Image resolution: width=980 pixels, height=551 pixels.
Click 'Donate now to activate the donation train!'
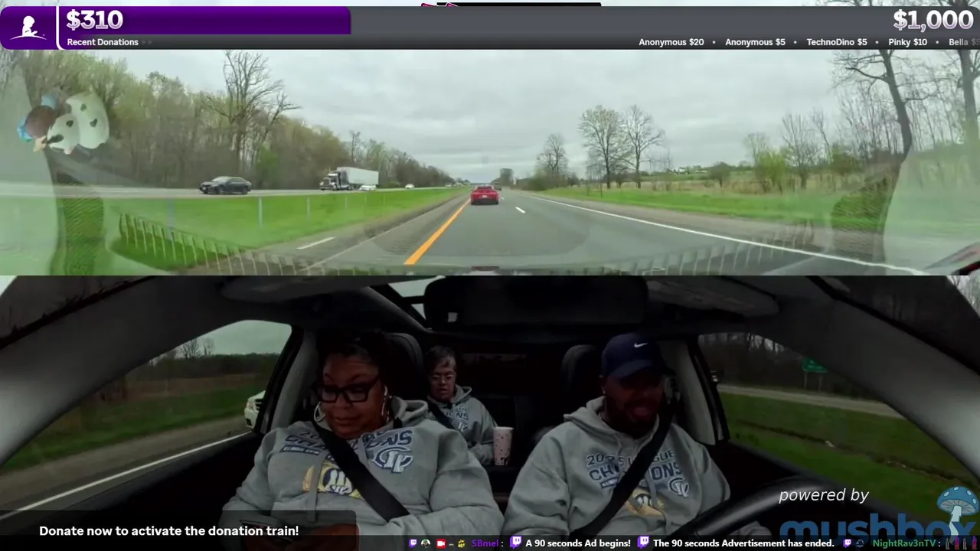(x=169, y=531)
